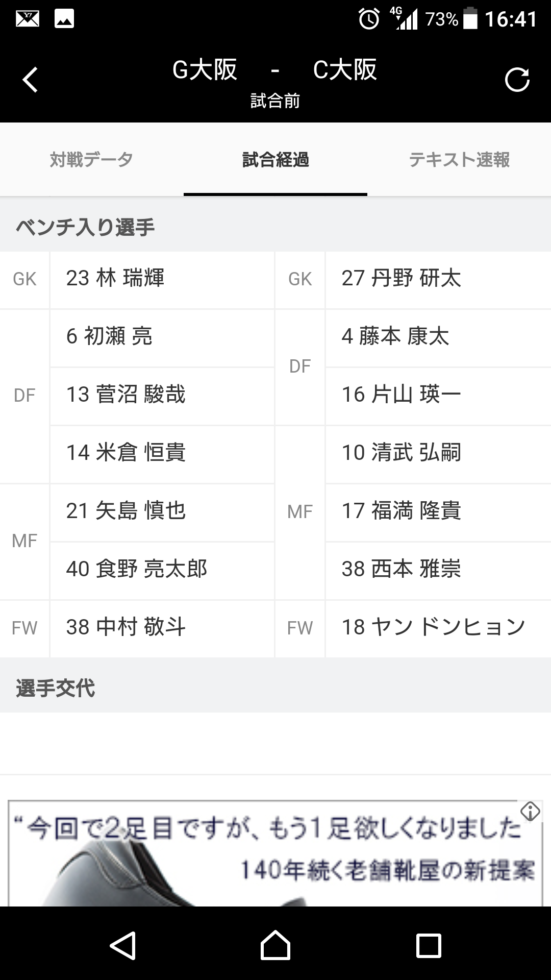Screen dimensions: 551x980
Task: Open player 38 中村 敬斗
Action: [x=126, y=627]
